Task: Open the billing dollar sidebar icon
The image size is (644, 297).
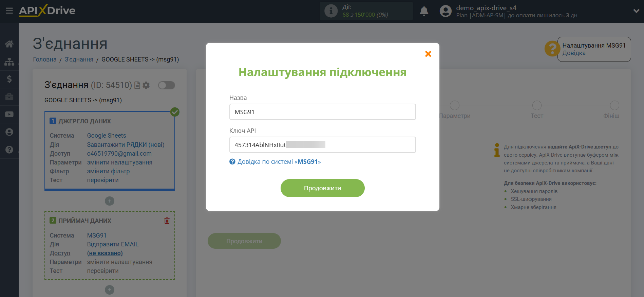Action: pos(9,79)
